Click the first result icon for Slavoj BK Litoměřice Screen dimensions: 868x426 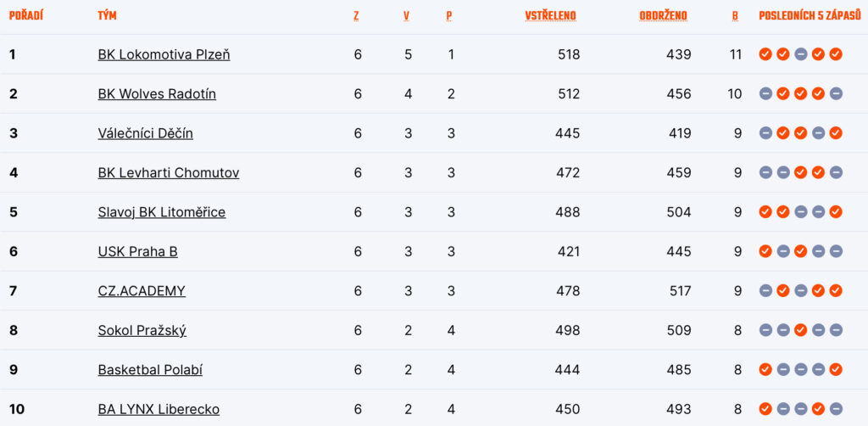click(765, 212)
